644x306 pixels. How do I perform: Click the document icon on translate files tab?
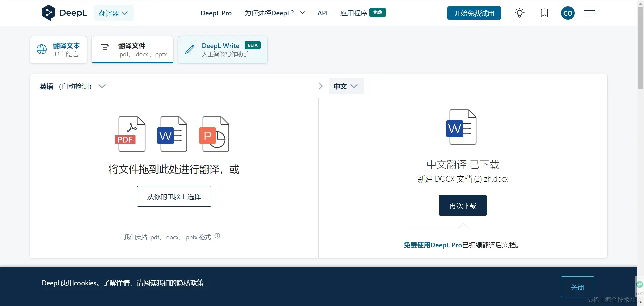pyautogui.click(x=105, y=49)
